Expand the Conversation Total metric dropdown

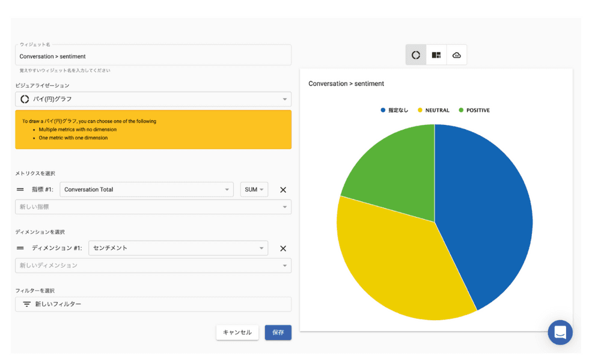click(x=147, y=190)
